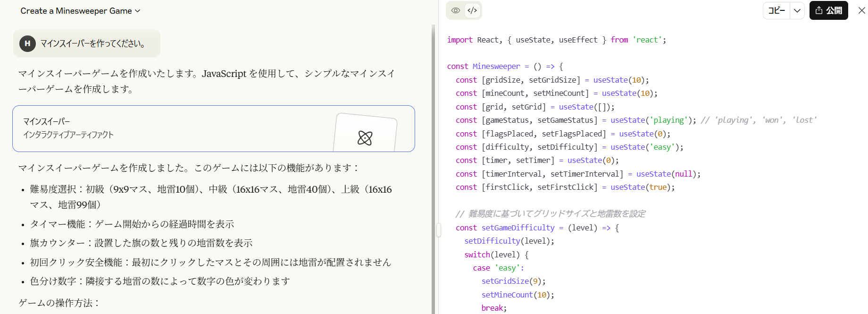
Task: Click the case 'easy' code line
Action: [x=498, y=268]
